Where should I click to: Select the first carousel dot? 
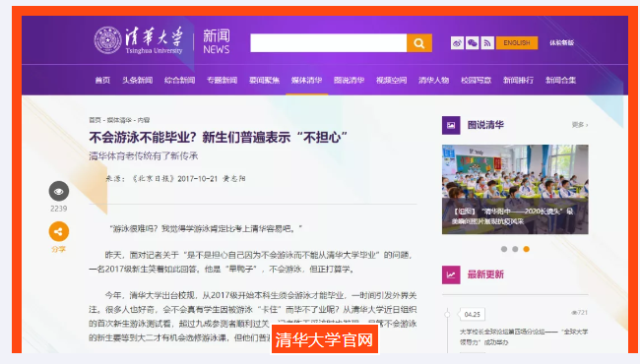click(x=504, y=249)
